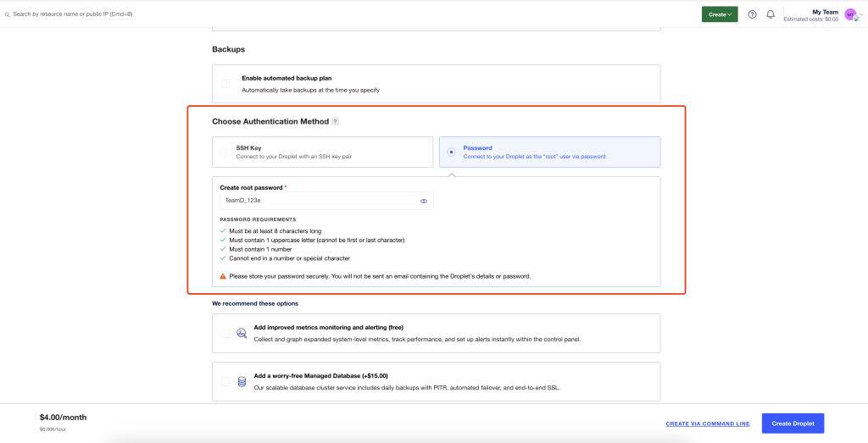868x443 pixels.
Task: Open the notifications bell icon
Action: [x=771, y=14]
